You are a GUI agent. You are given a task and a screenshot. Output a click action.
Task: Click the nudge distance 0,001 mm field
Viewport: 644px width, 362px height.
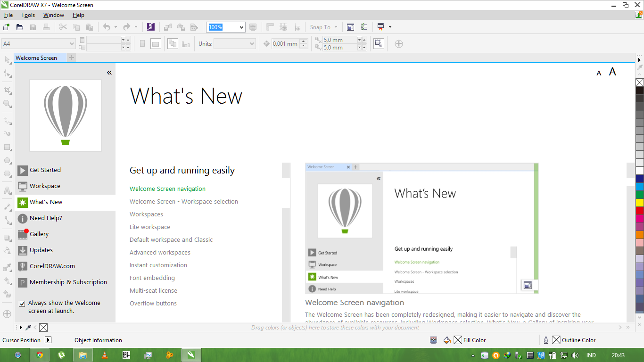(286, 44)
